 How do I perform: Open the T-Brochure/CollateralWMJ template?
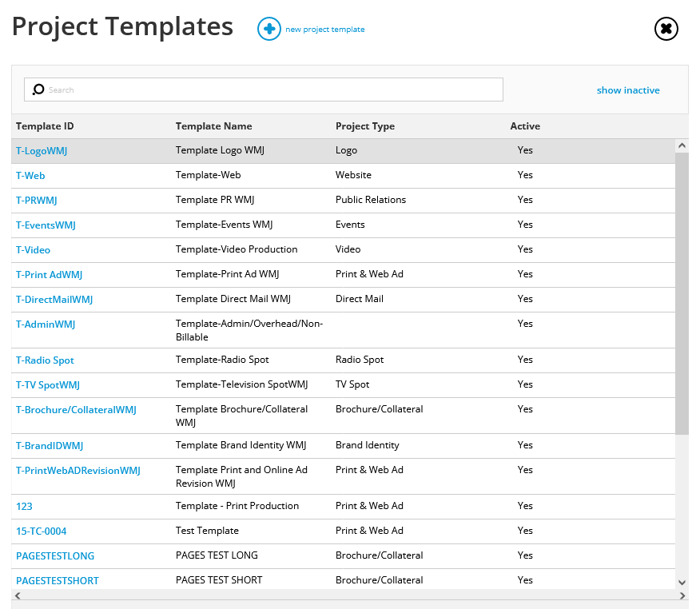(76, 410)
